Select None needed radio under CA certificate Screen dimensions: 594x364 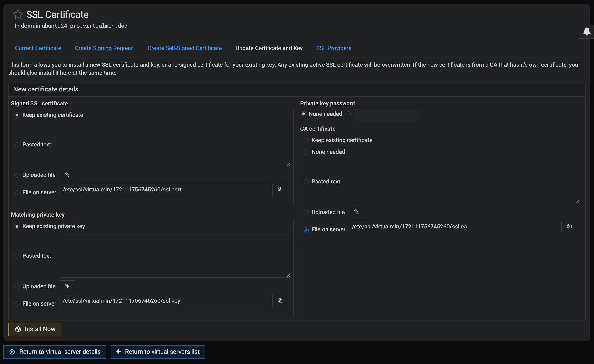[306, 152]
